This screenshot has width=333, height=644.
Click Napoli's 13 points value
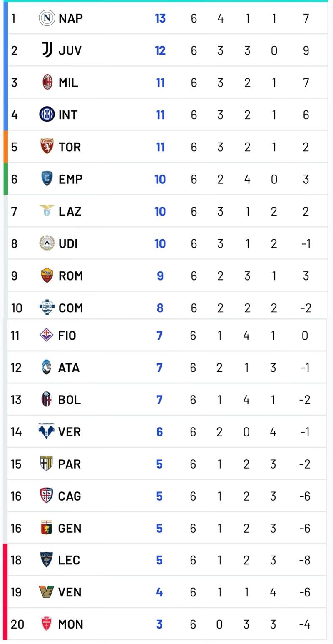pos(160,18)
